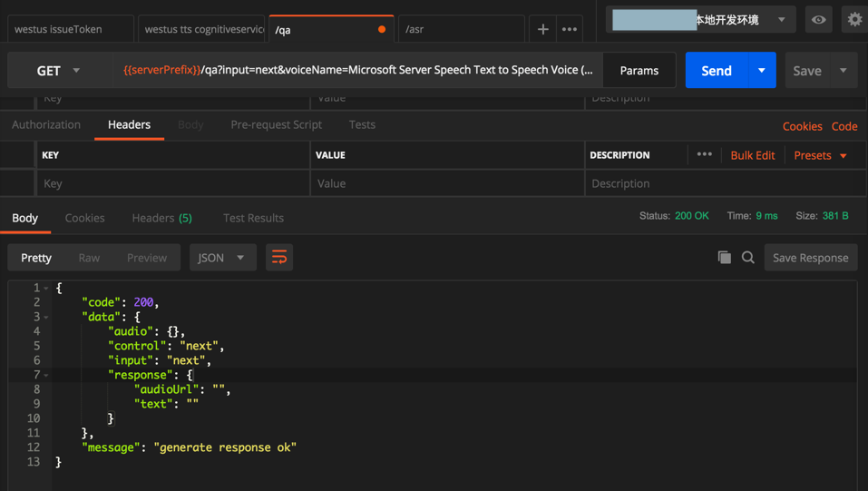Open the Pre-request Script tab
Image resolution: width=868 pixels, height=491 pixels.
point(277,124)
